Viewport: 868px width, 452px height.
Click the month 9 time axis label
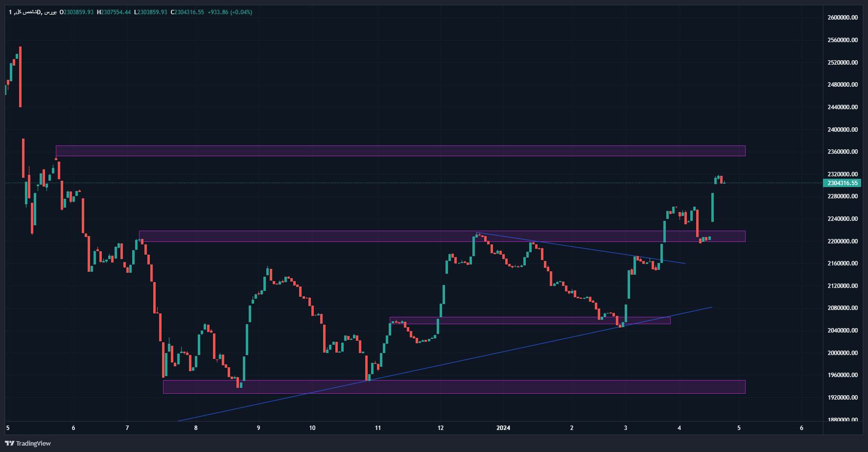[258, 428]
